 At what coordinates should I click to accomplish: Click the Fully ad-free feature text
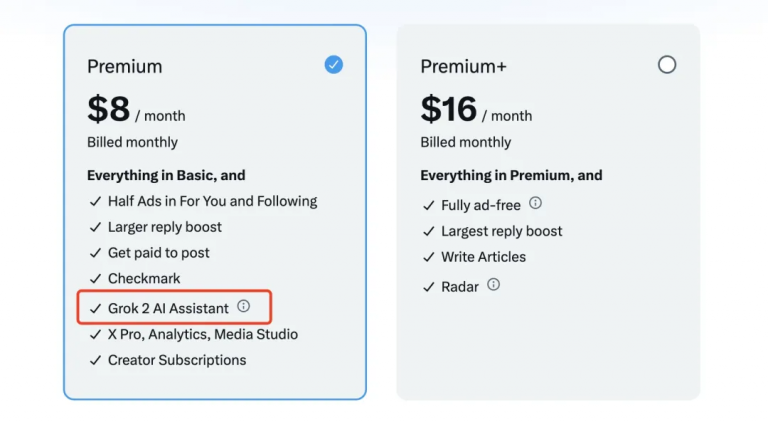coord(481,205)
